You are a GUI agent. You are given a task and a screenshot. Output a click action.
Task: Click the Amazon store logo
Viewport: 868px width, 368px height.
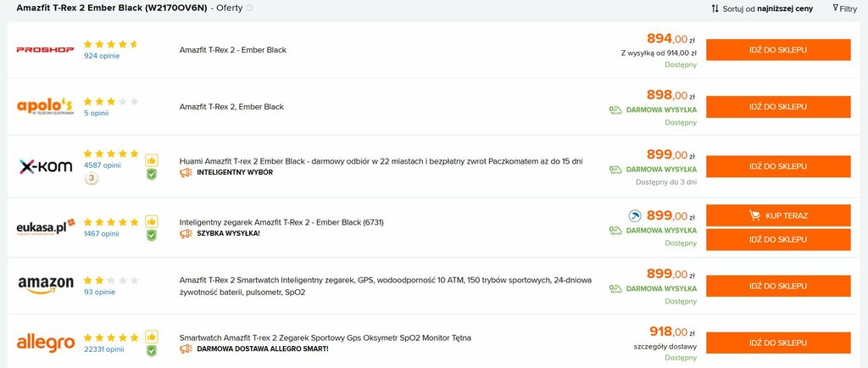[x=46, y=286]
